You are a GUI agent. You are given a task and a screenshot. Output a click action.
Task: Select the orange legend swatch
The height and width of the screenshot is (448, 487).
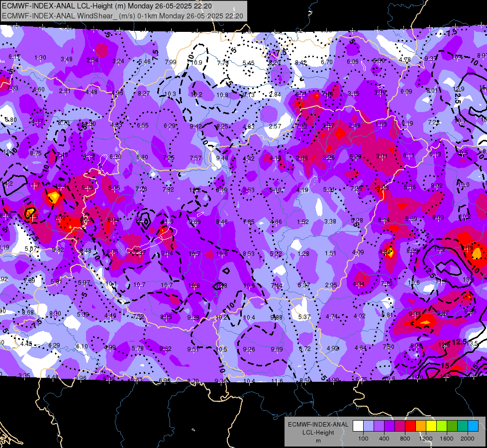pyautogui.click(x=421, y=426)
